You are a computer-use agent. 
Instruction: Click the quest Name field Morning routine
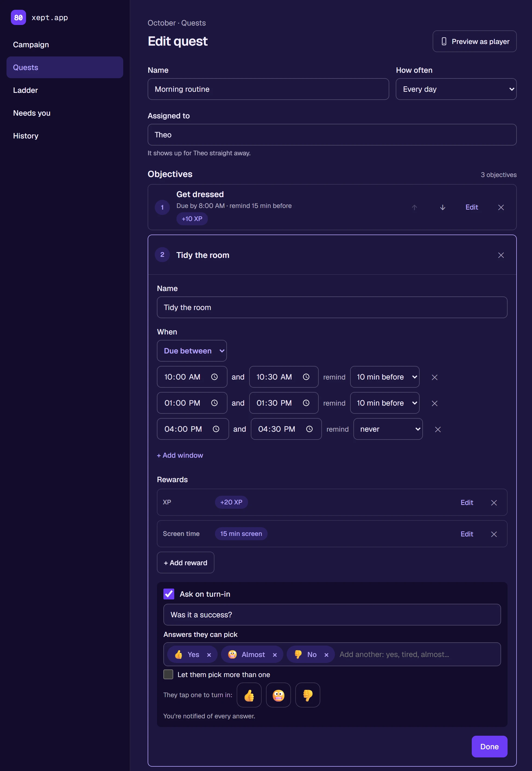click(x=268, y=89)
